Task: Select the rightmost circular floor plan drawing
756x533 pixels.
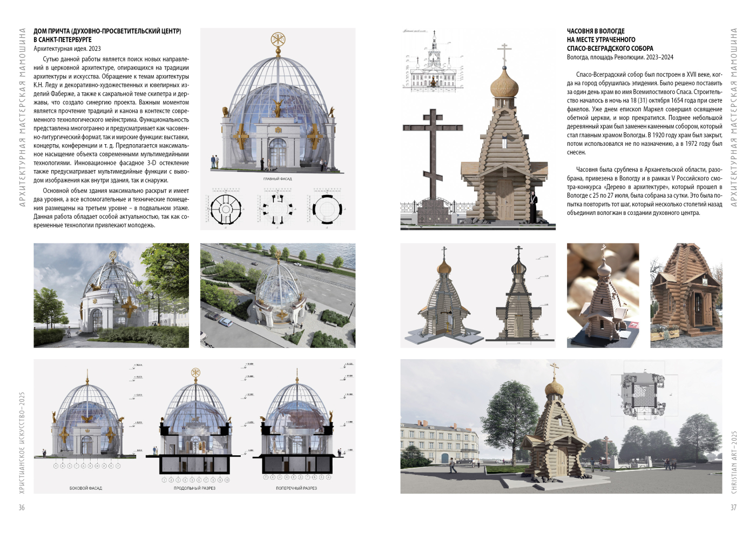Action: click(x=327, y=208)
